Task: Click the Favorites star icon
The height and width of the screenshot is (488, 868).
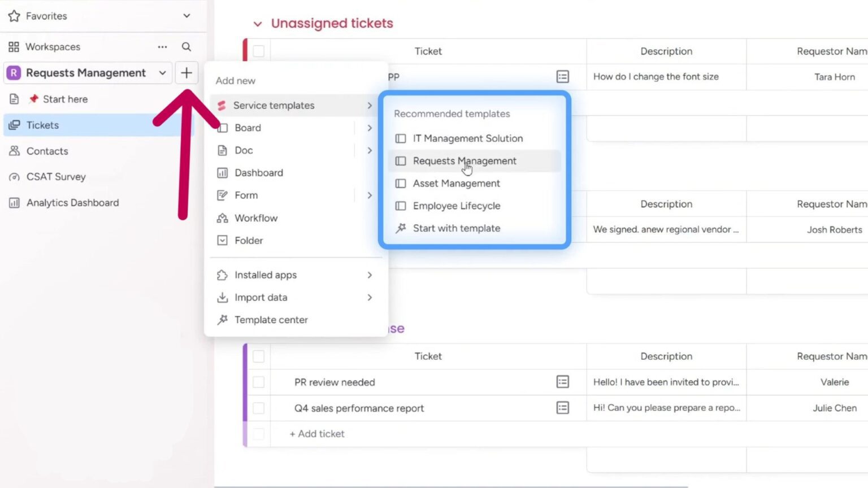Action: point(14,16)
